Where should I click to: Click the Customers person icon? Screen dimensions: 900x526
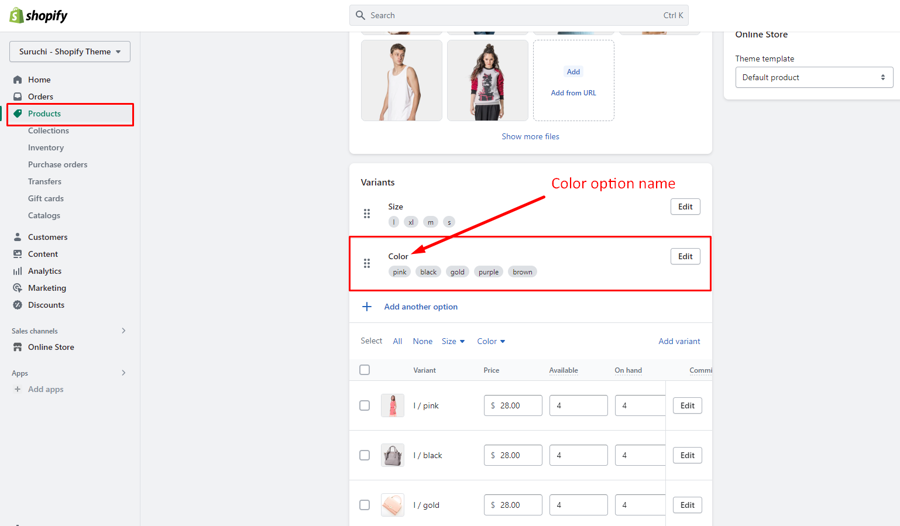pyautogui.click(x=17, y=237)
